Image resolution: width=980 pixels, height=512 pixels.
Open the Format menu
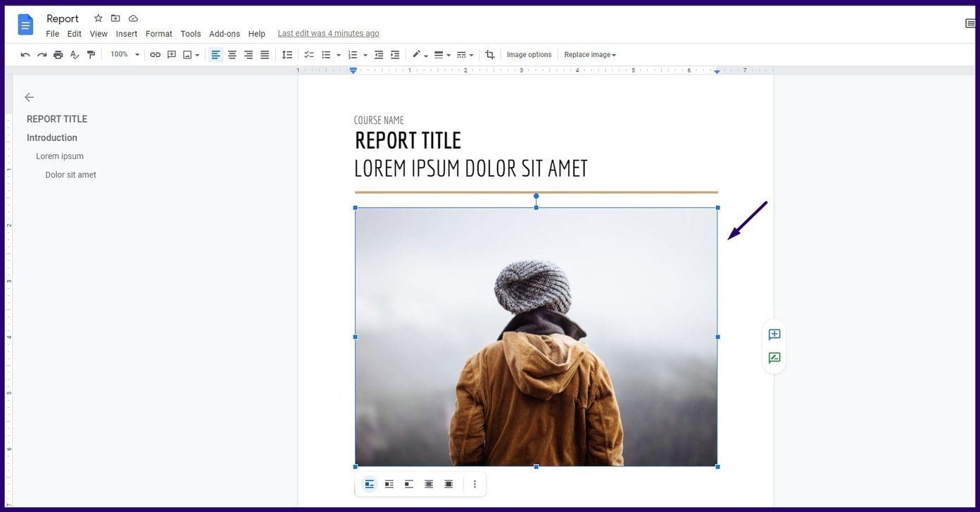(159, 34)
